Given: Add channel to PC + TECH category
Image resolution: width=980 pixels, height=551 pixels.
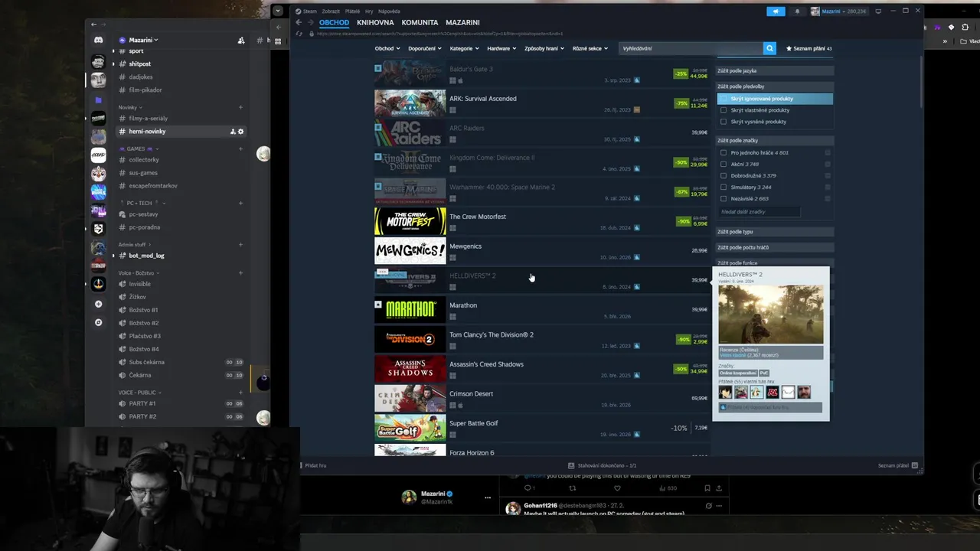Looking at the screenshot, I should click(240, 203).
